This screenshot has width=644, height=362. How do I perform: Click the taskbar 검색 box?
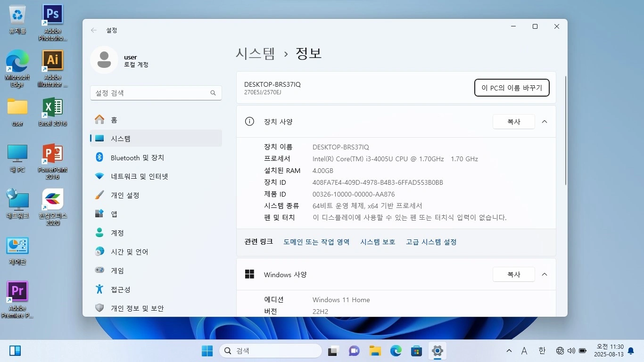(x=271, y=351)
